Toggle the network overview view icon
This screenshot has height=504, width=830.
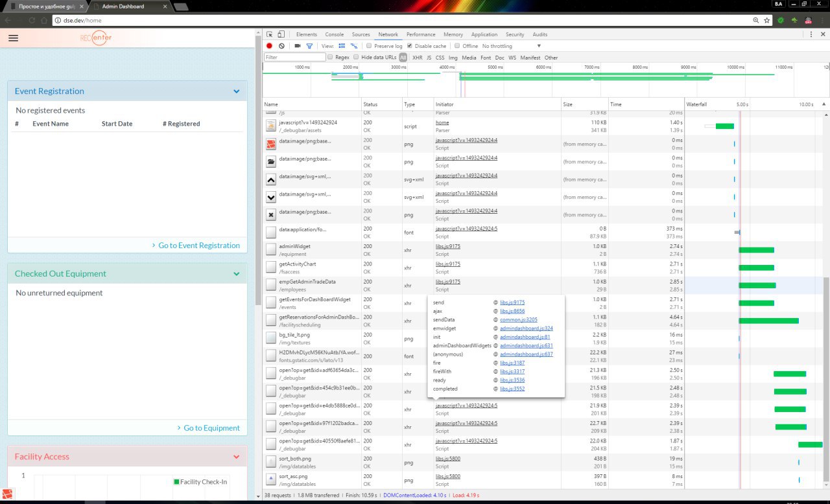[353, 46]
